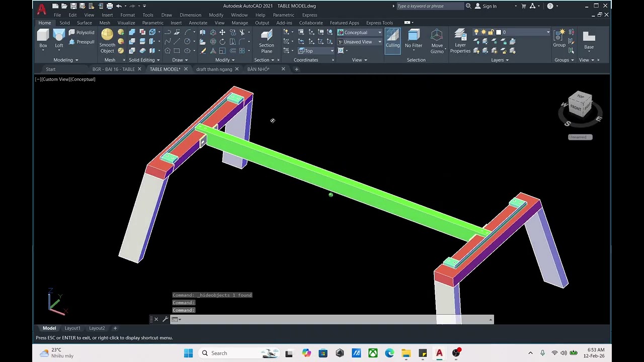Switch to the Layout1 tab

pyautogui.click(x=72, y=328)
